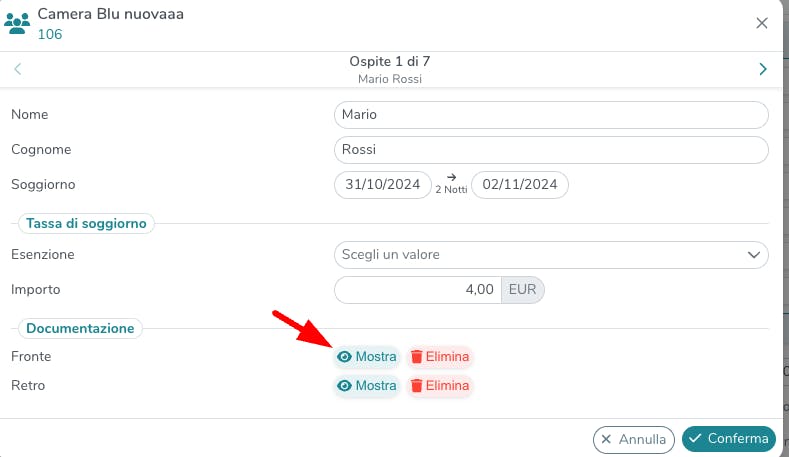This screenshot has height=457, width=789.
Task: Click the Cognome field containing Rossi
Action: pyautogui.click(x=550, y=150)
